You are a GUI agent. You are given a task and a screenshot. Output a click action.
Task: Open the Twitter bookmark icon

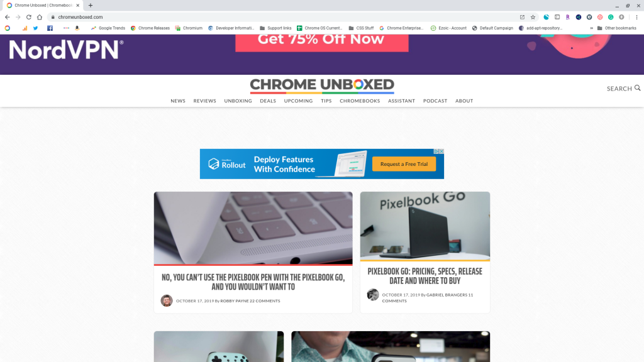36,28
